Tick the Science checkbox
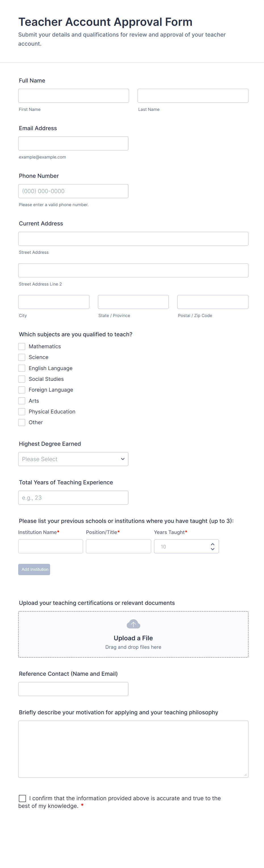 (22, 357)
